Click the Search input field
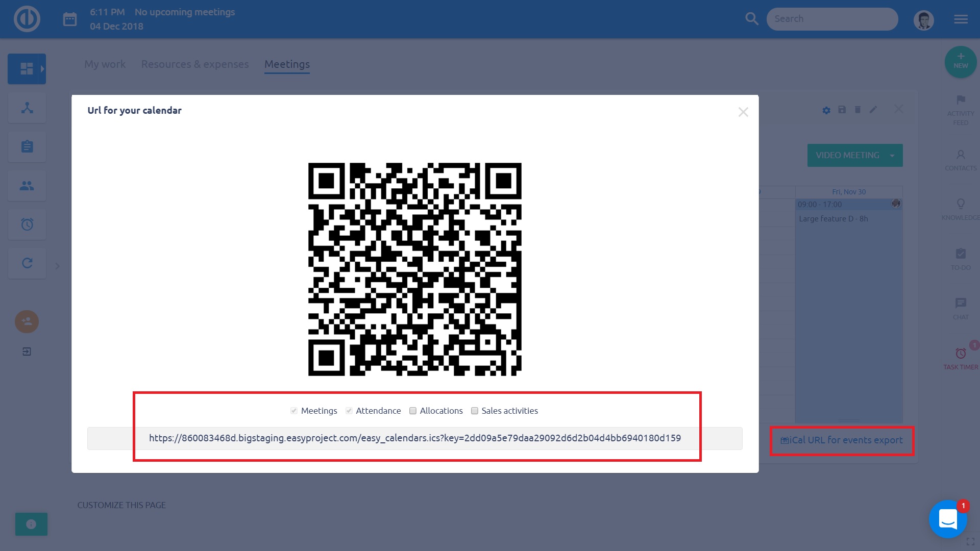The height and width of the screenshot is (551, 980). coord(832,19)
